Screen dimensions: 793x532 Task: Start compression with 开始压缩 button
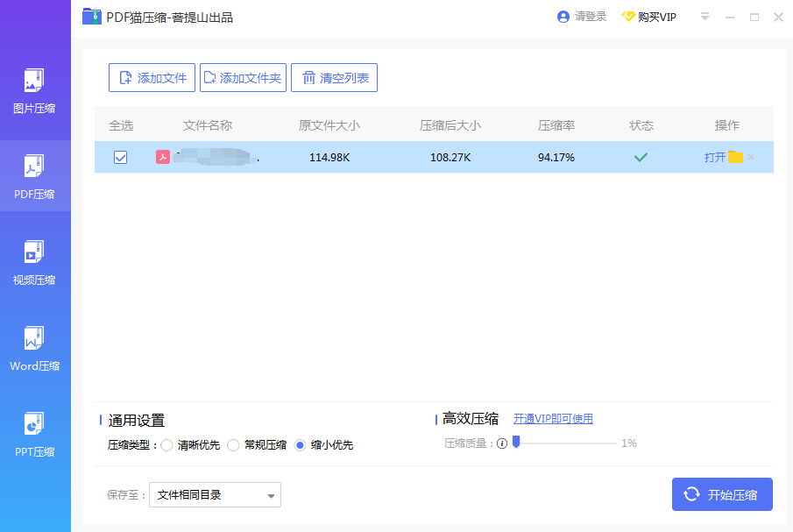722,494
